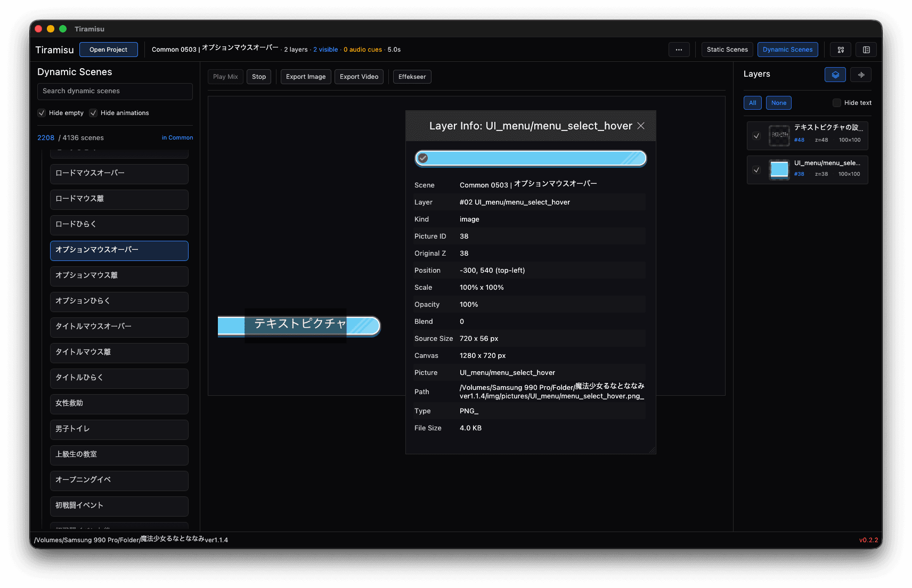Click Export Image button
Viewport: 912px width, 588px height.
[306, 77]
